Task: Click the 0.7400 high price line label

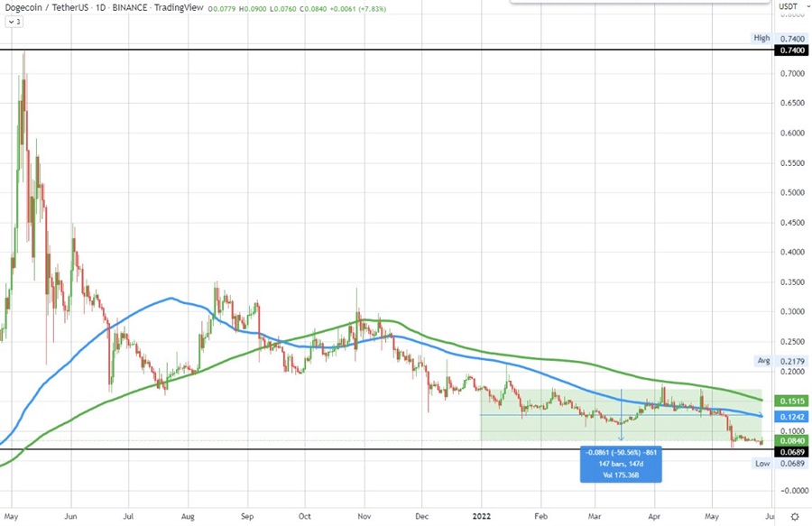Action: pyautogui.click(x=790, y=50)
